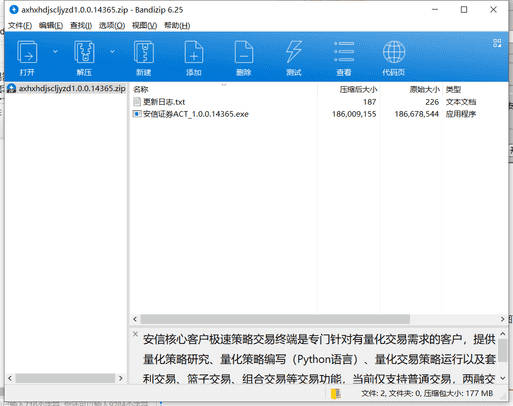This screenshot has height=406, width=513.
Task: Click the View (查看) list icon
Action: click(344, 52)
